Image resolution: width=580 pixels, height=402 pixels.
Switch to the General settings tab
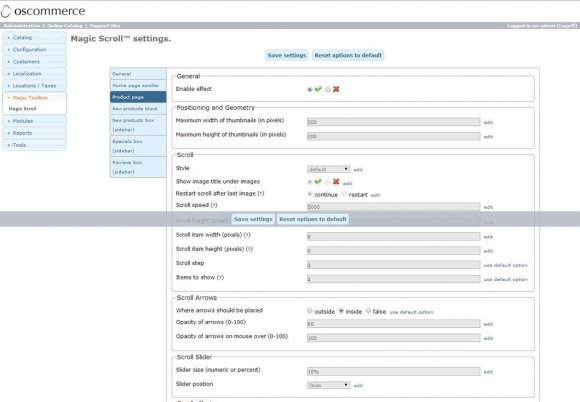tap(138, 74)
